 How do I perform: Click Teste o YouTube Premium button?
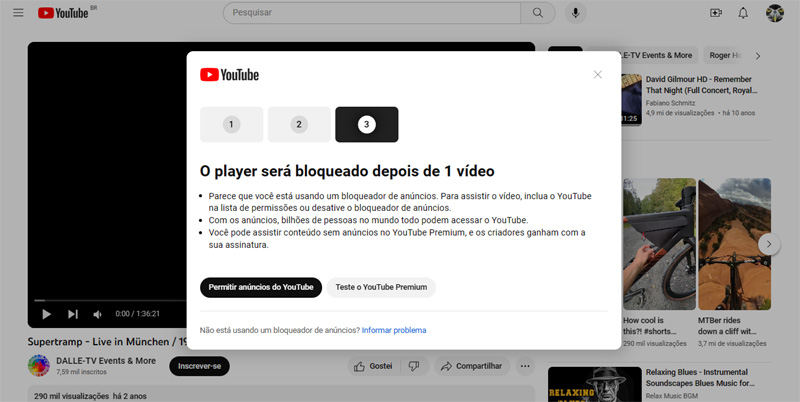tap(381, 287)
